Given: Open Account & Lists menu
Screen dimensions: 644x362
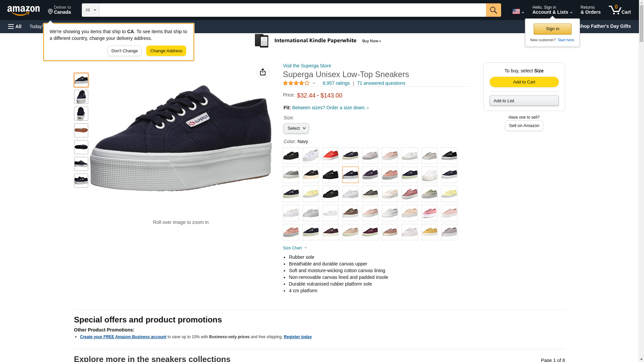Looking at the screenshot, I should click(552, 10).
